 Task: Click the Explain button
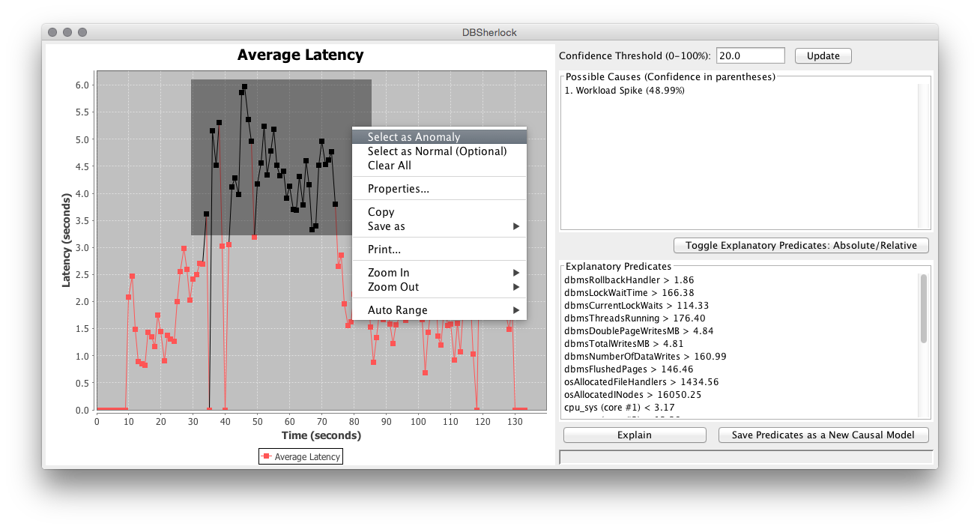[x=634, y=435]
